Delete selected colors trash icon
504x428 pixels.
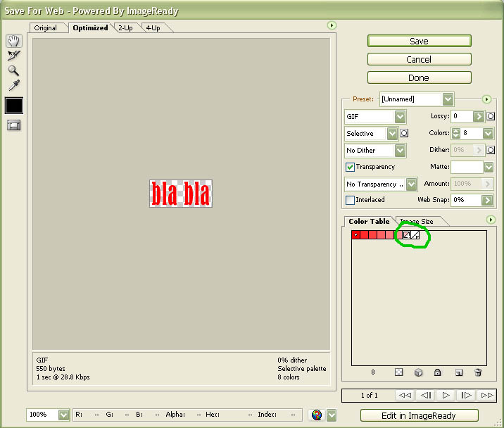(x=478, y=372)
